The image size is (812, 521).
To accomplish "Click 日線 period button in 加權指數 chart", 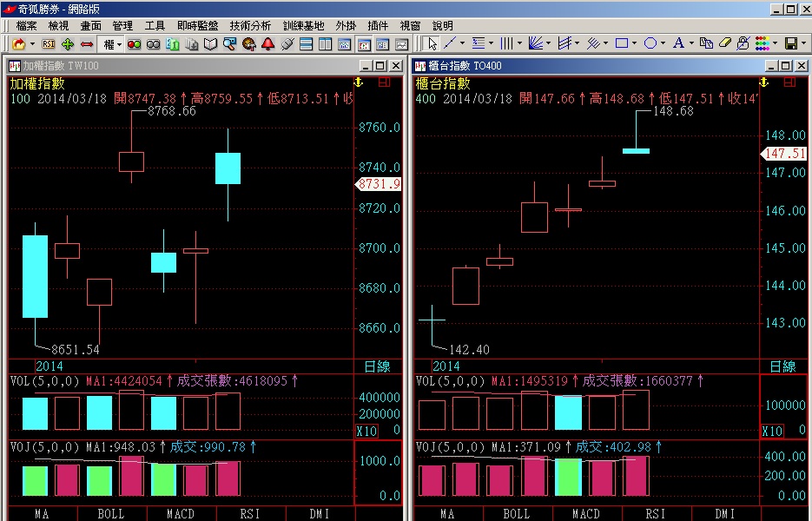I will [377, 366].
